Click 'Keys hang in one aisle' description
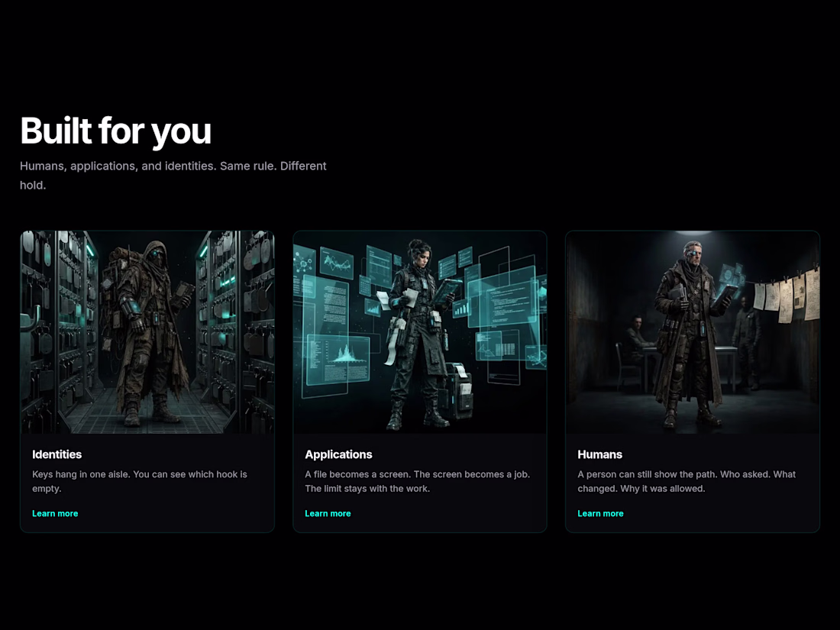This screenshot has width=840, height=630. point(140,481)
